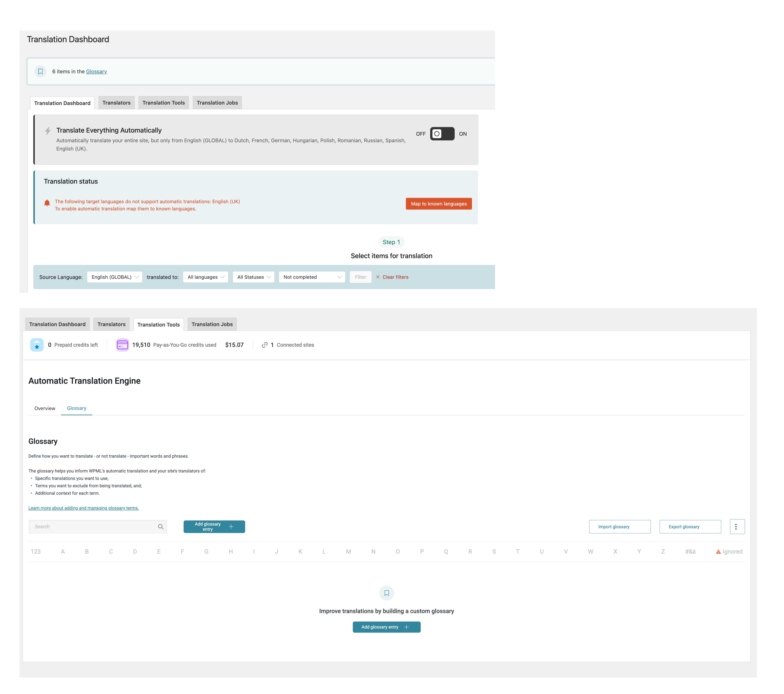784x694 pixels.
Task: Click the search magnifier icon
Action: (x=161, y=527)
